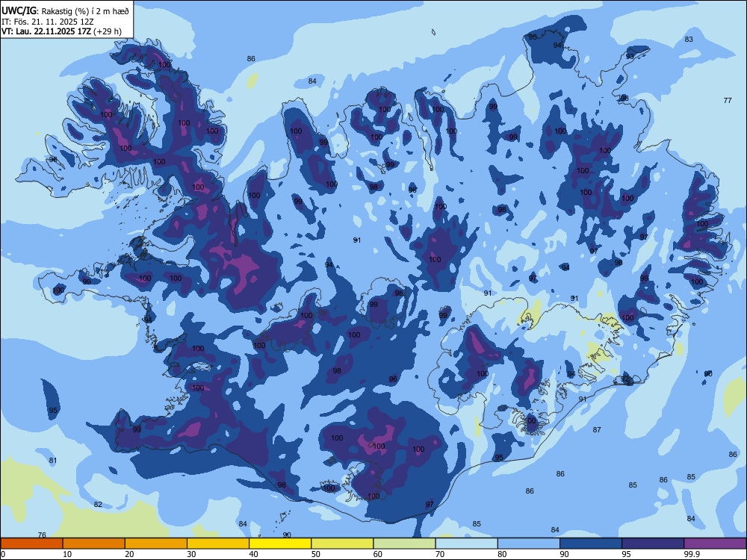Select the light blue 80–90 legend swatch

coord(529,544)
